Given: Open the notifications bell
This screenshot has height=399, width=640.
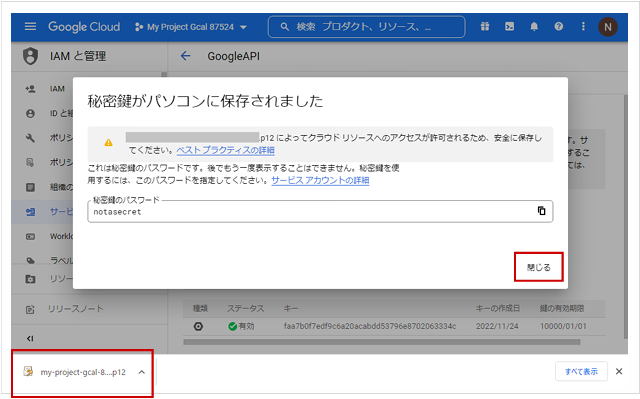Looking at the screenshot, I should (534, 27).
